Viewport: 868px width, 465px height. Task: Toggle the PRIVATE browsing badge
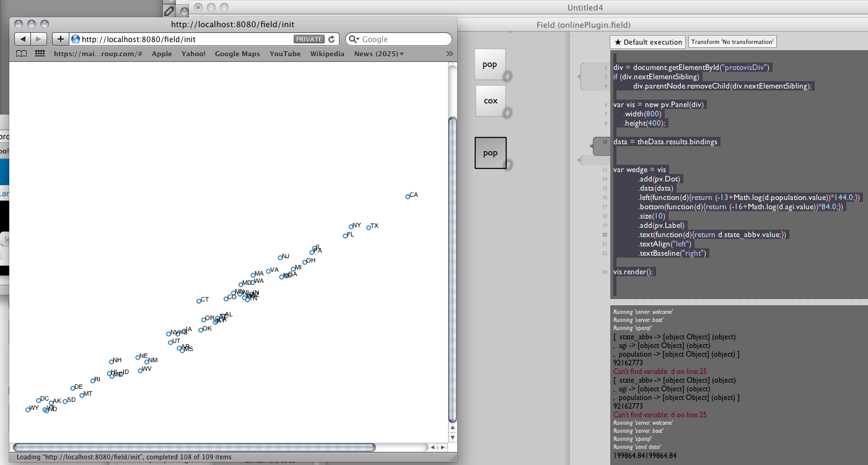point(309,39)
